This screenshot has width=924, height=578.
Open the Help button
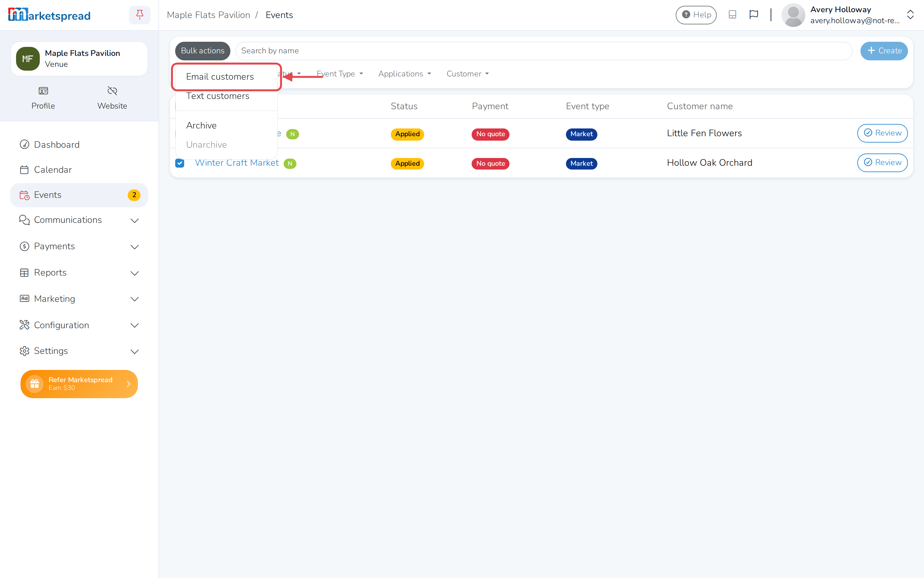pyautogui.click(x=696, y=15)
